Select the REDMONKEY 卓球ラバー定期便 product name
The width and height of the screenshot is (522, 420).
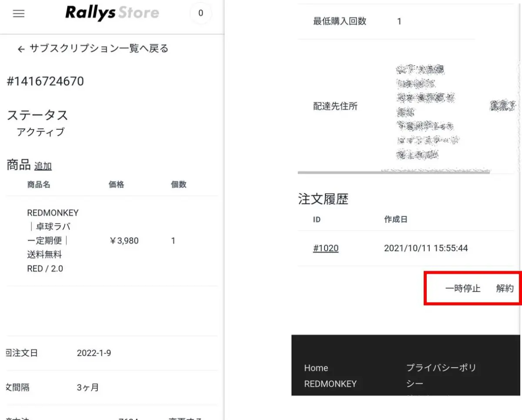tap(52, 241)
